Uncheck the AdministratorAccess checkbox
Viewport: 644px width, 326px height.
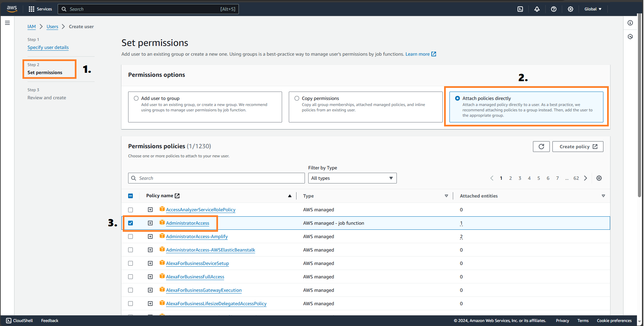(x=130, y=223)
